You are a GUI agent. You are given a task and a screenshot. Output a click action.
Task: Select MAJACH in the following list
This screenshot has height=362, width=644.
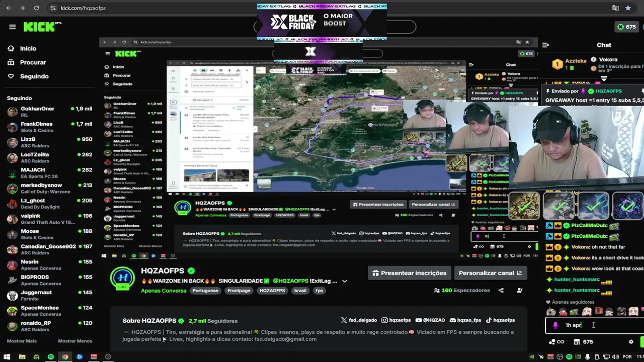pos(49,173)
